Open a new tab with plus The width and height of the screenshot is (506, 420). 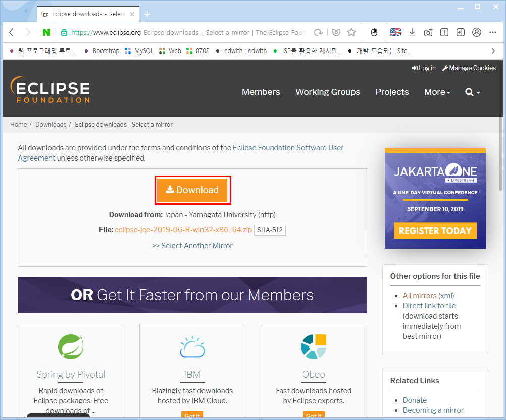click(x=147, y=14)
